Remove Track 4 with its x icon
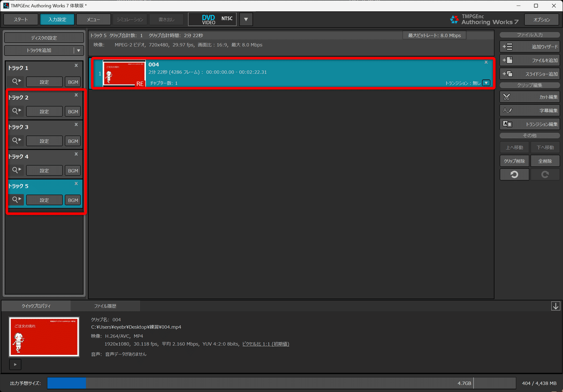 76,154
